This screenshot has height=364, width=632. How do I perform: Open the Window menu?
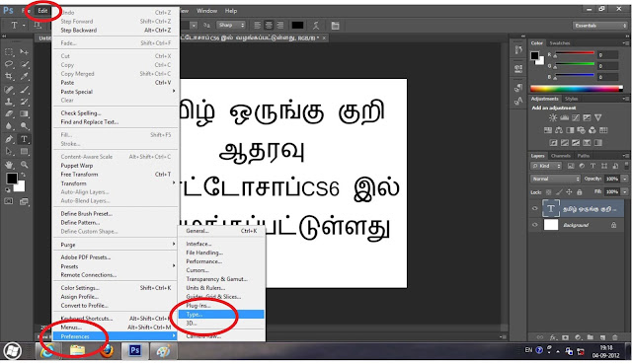coord(206,11)
